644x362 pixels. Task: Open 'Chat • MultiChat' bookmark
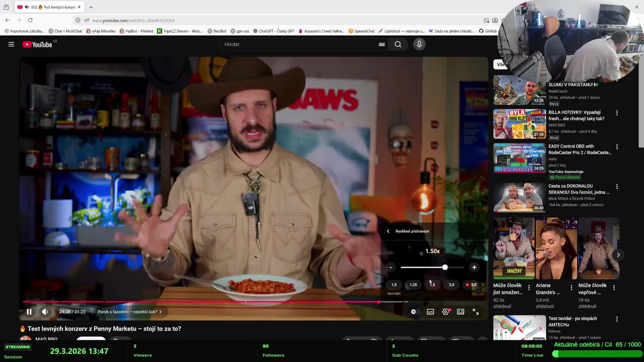[65, 31]
